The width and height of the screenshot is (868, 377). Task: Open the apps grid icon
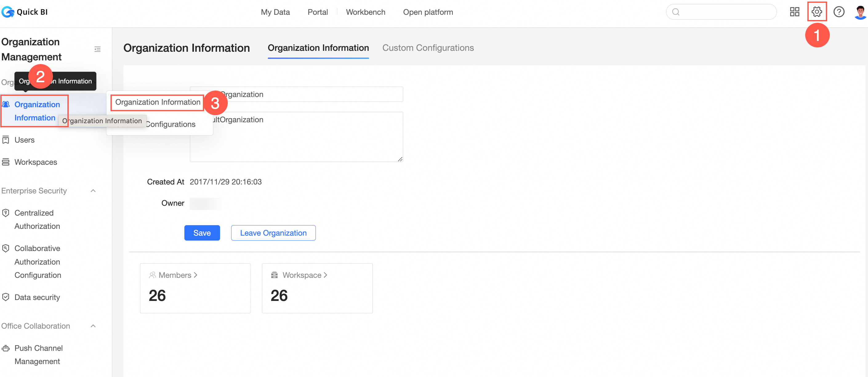pos(794,12)
